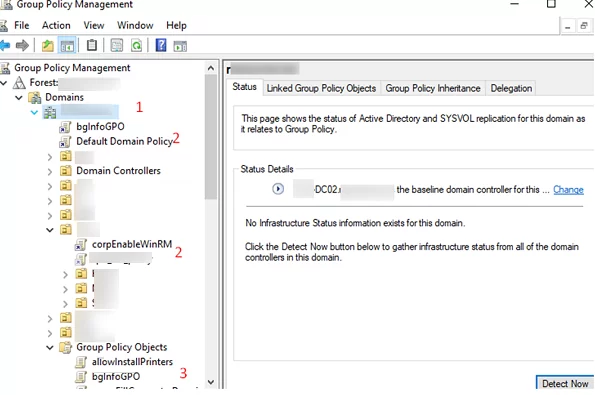Screen dimensions: 595x395
Task: Click bgInfoGPO icon under Group Policy Objects
Action: tap(81, 377)
